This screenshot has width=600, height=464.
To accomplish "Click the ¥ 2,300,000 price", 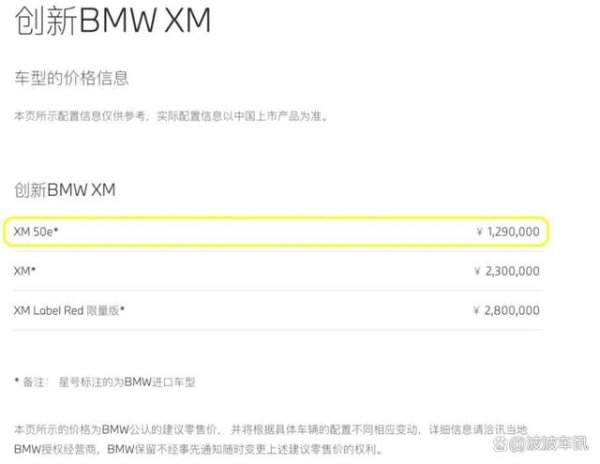I will (x=507, y=271).
